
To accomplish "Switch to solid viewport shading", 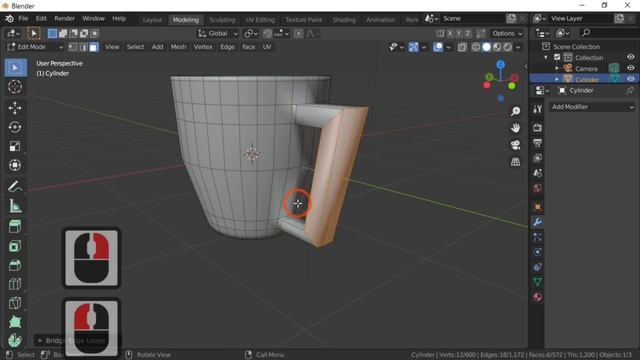I will (x=487, y=47).
